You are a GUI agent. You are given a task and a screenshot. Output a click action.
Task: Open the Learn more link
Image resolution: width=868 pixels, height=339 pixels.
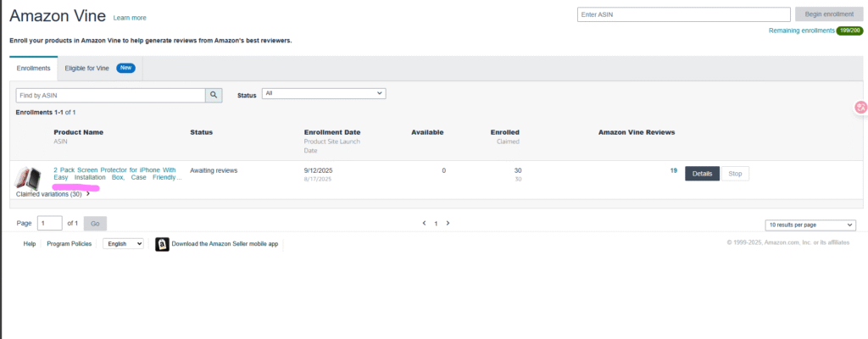tap(130, 18)
